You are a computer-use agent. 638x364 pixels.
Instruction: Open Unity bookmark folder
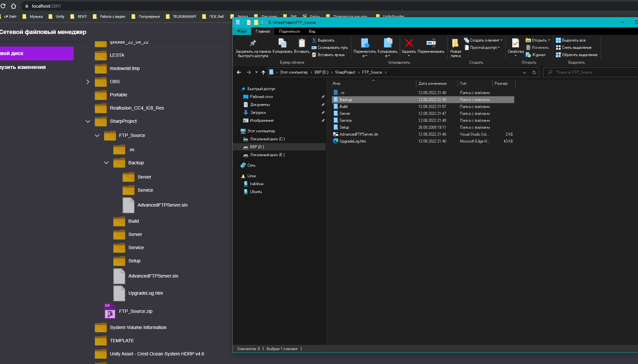[56, 17]
